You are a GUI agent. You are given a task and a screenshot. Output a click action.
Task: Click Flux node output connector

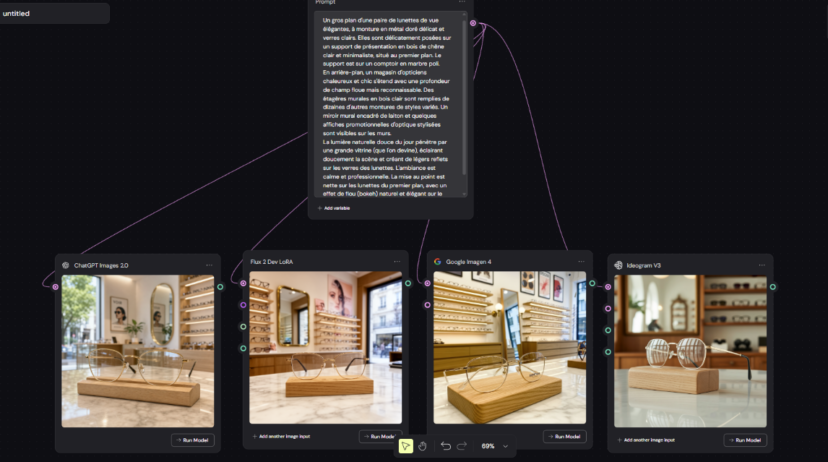click(408, 283)
